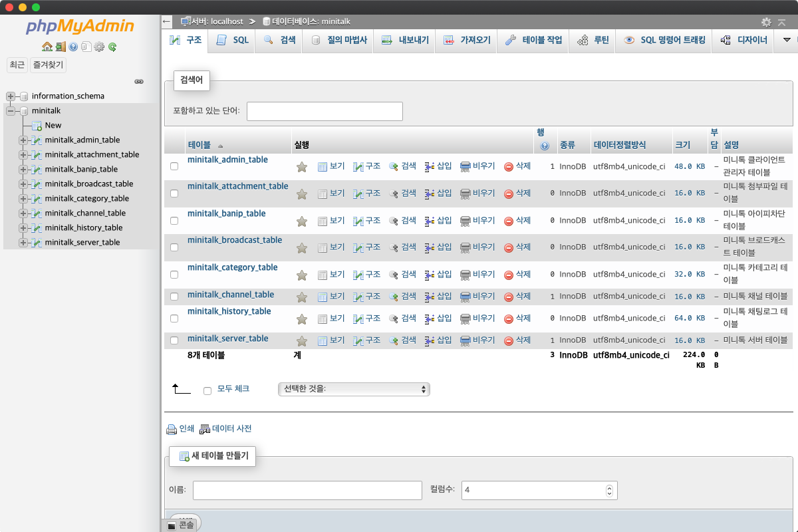Check the box for minitalk_broadcast_table
Screen dimensions: 798x532
pos(174,247)
